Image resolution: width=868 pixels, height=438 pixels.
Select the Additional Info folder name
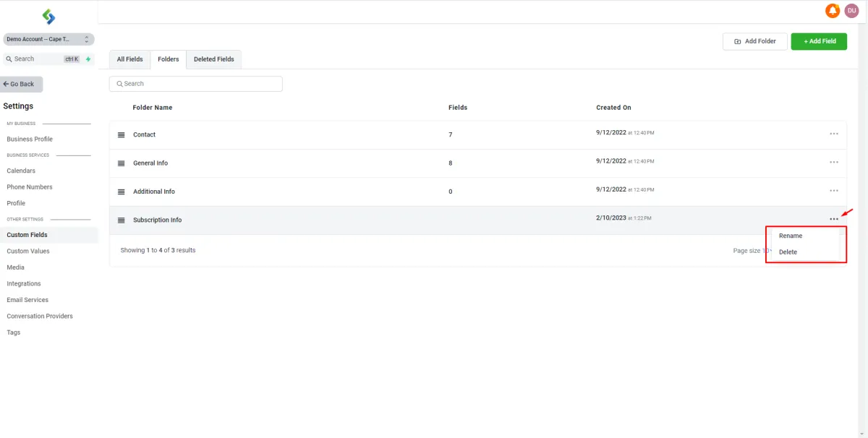[x=154, y=192]
